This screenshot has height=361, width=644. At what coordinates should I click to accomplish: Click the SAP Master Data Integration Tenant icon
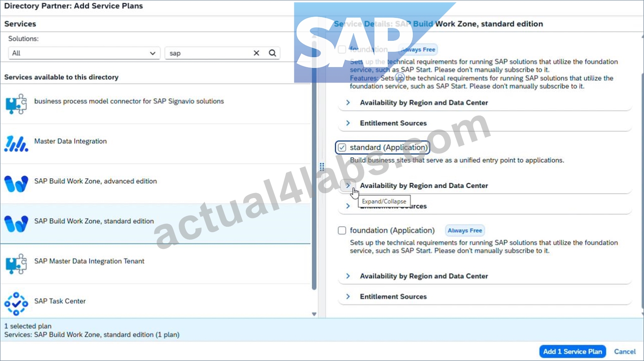click(16, 264)
